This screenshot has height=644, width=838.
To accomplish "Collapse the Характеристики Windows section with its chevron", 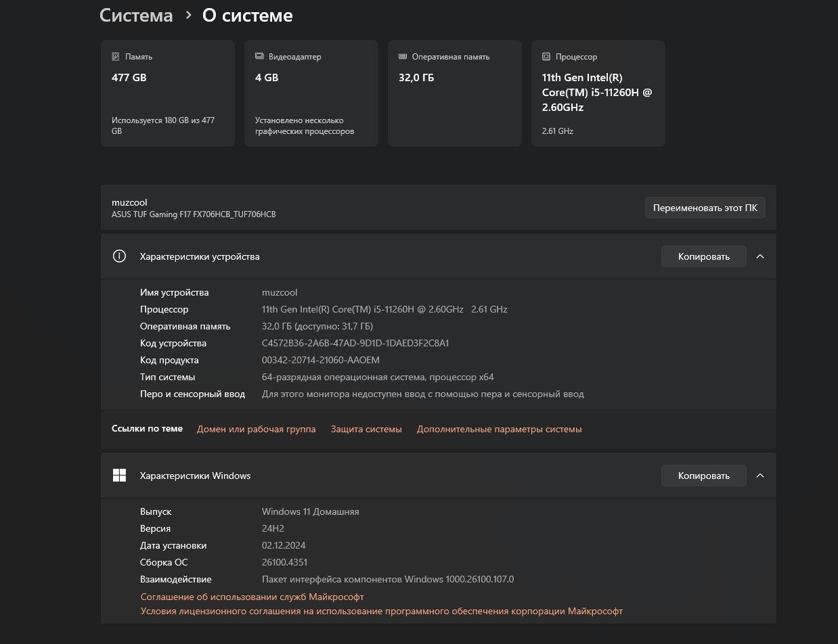I will point(760,476).
